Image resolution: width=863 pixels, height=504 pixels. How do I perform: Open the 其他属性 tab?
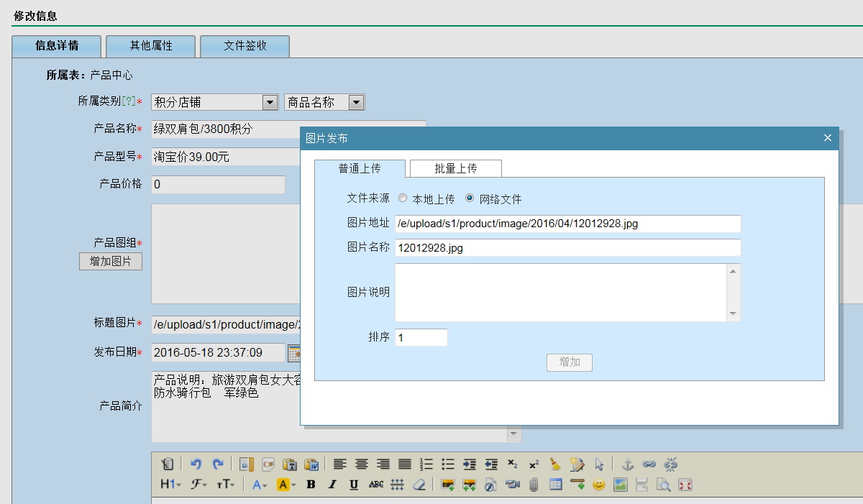click(x=150, y=45)
